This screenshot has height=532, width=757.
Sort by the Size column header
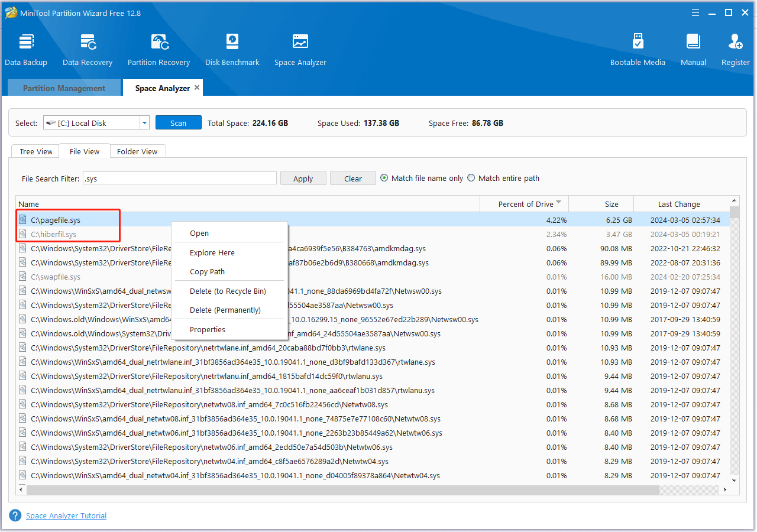click(x=601, y=204)
